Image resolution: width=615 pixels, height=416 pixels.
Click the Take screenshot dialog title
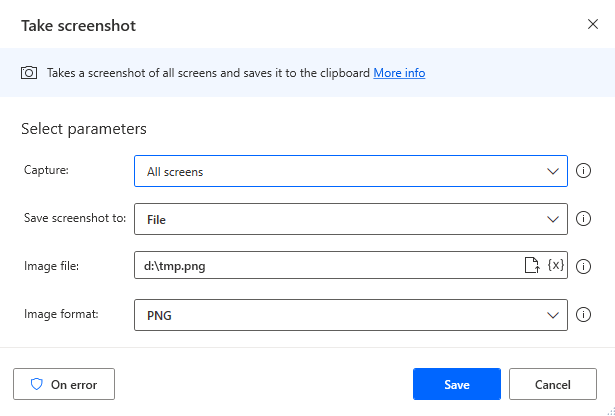78,25
